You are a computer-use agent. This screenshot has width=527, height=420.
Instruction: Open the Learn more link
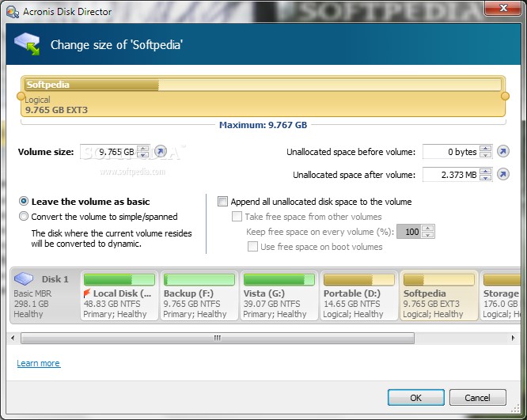click(x=39, y=363)
